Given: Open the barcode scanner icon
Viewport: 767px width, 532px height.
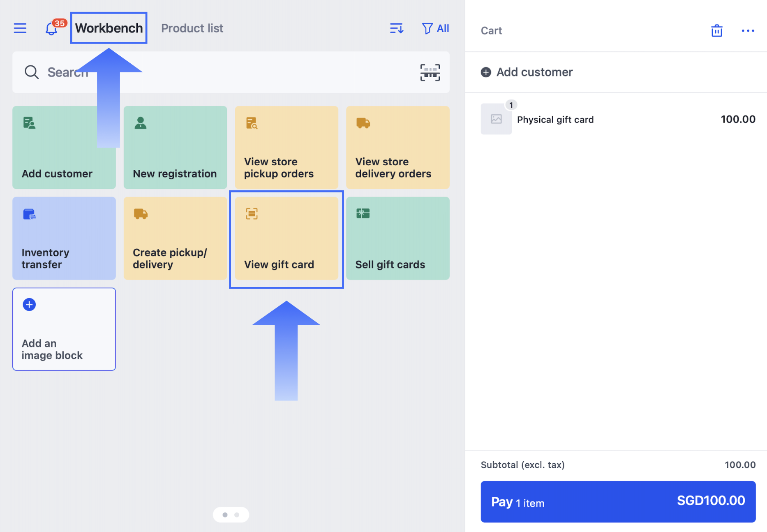Looking at the screenshot, I should (x=430, y=72).
